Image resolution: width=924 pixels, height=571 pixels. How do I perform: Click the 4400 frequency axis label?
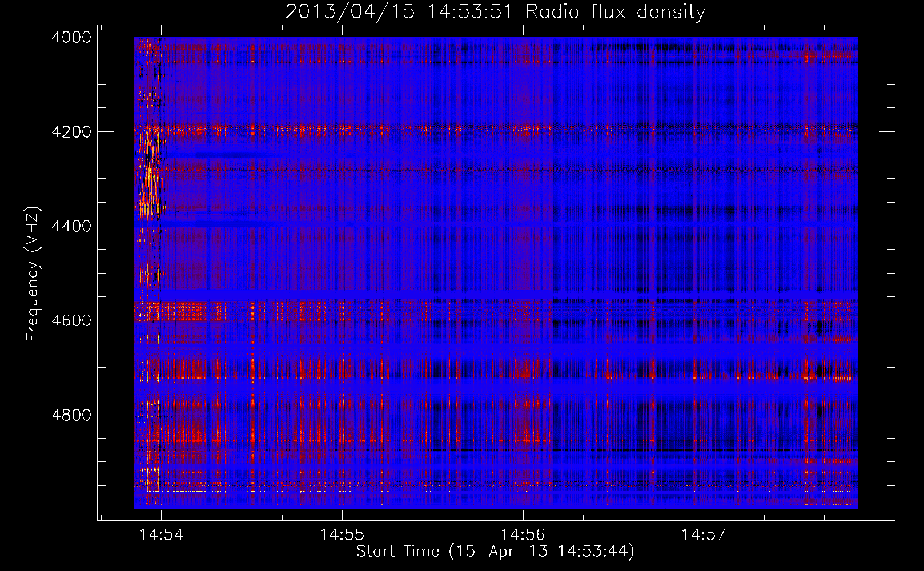point(71,226)
